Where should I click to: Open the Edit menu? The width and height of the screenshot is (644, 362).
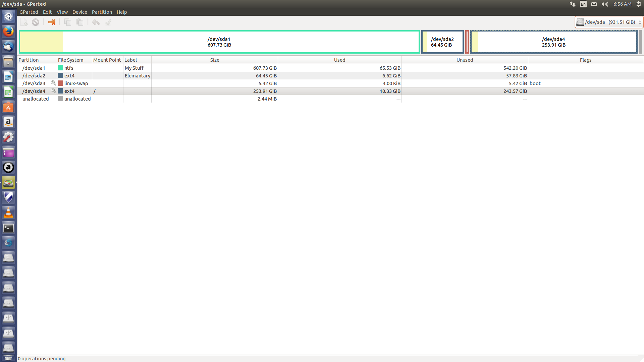(x=47, y=12)
